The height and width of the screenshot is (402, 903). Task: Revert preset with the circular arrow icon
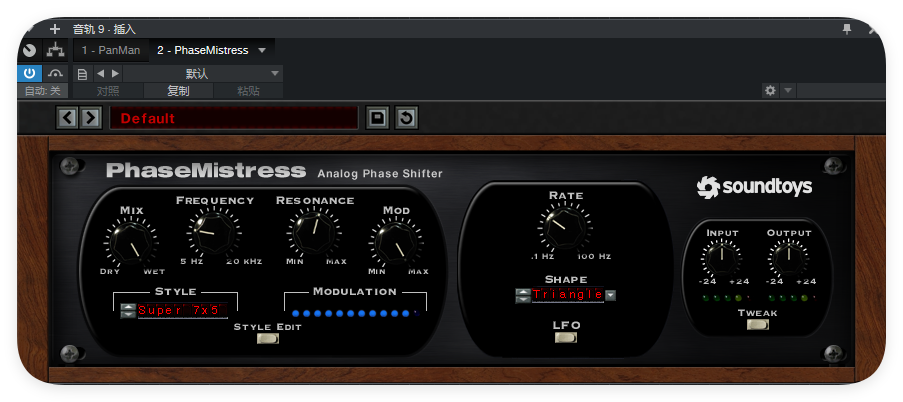[x=407, y=118]
